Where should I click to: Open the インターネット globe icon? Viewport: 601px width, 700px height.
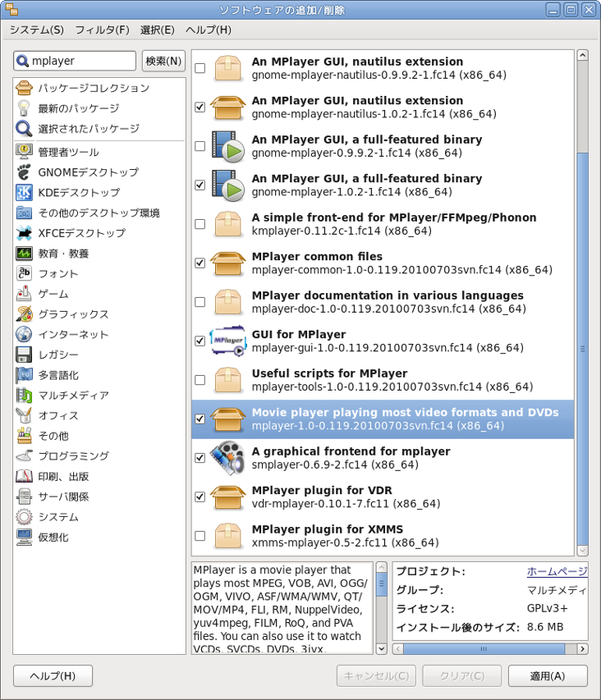tap(24, 334)
